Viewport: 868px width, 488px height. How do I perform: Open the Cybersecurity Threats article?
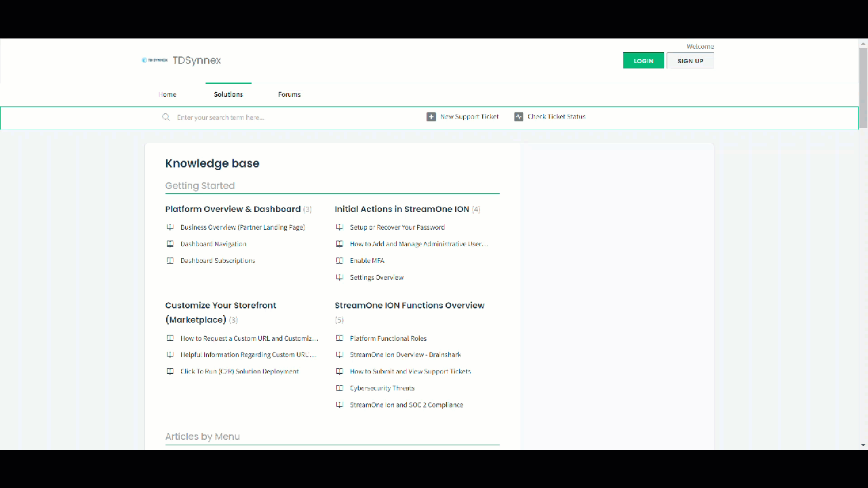[x=382, y=388]
